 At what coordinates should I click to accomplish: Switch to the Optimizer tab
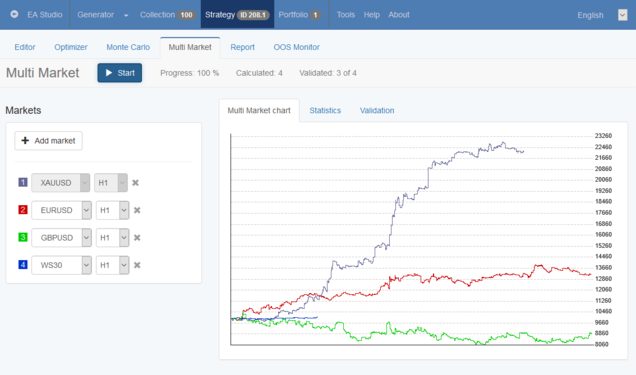click(x=71, y=47)
